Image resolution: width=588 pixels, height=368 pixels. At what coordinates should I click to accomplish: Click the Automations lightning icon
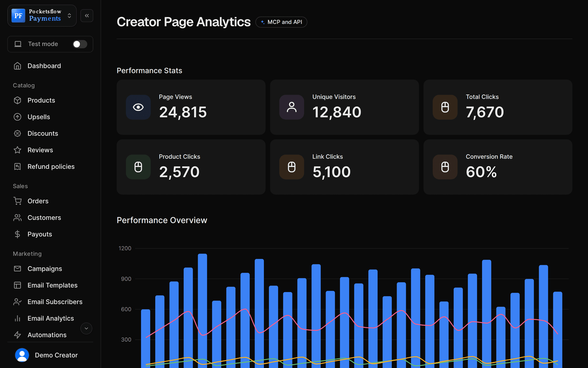18,335
